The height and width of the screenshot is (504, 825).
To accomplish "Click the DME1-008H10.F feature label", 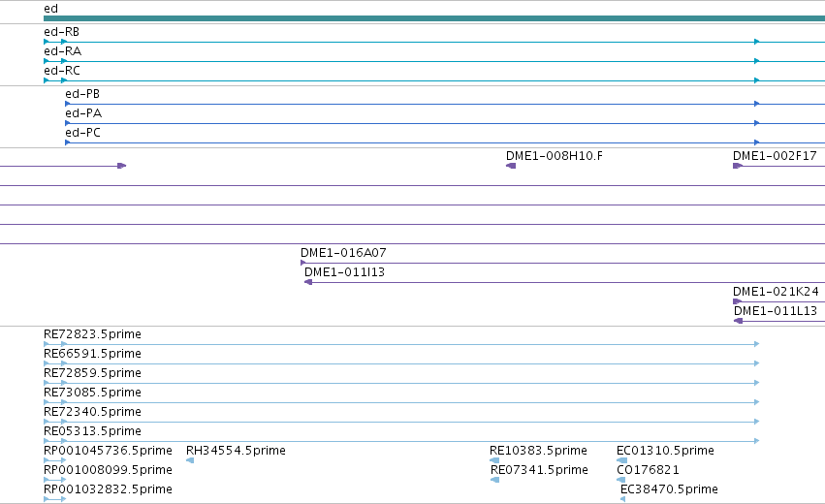I will pyautogui.click(x=555, y=156).
